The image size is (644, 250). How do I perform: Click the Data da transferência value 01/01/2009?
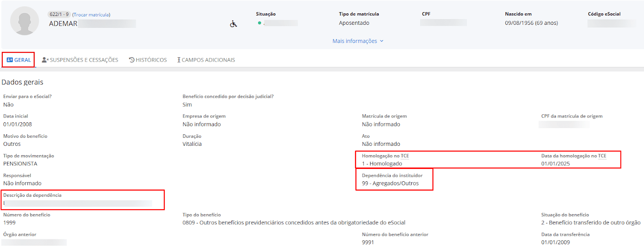click(x=555, y=242)
